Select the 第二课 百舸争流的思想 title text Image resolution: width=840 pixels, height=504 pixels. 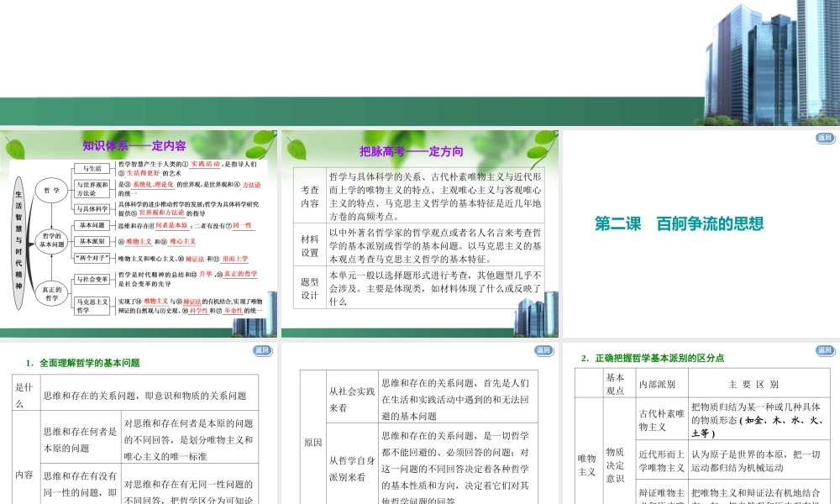coord(679,223)
